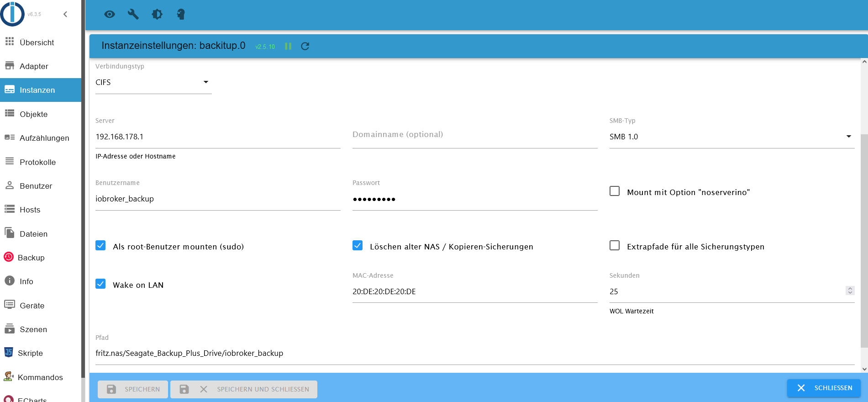Uncheck Löschen alter NAS / Kopieren-Sicherungen

[358, 246]
